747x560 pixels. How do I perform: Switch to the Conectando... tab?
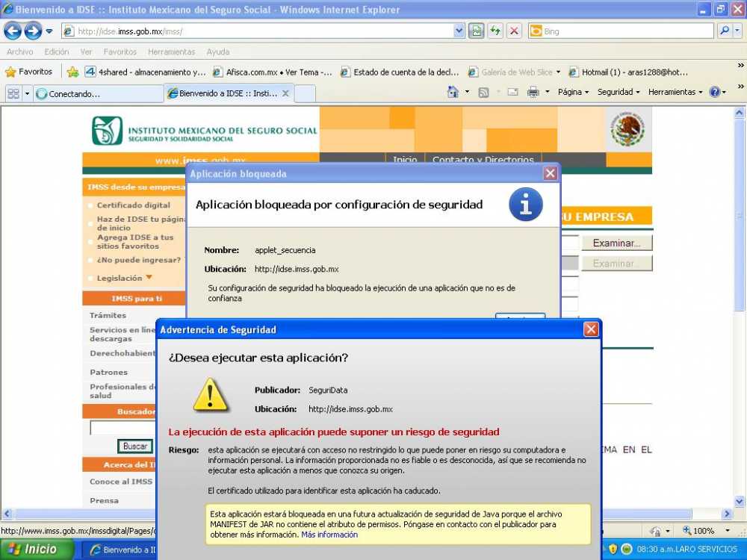coord(99,93)
